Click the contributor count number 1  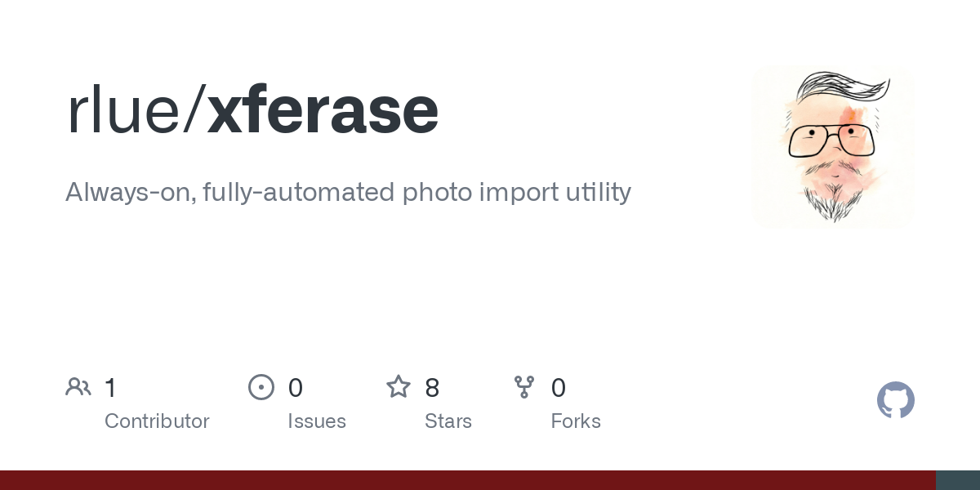[110, 388]
